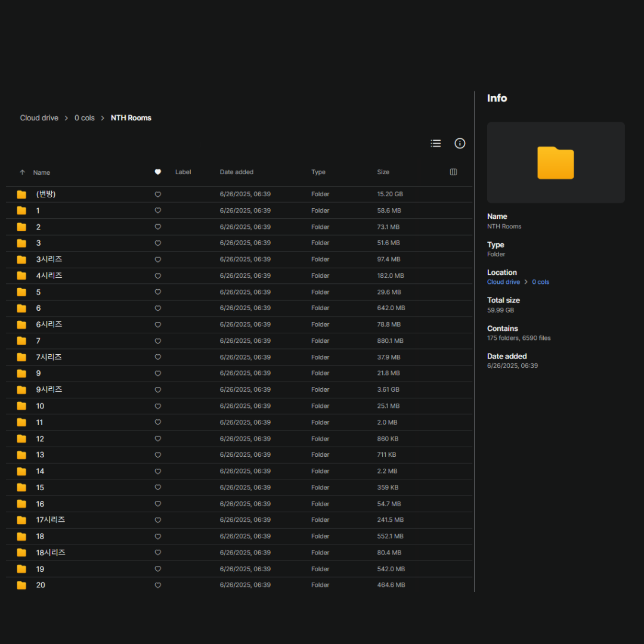This screenshot has height=644, width=644.
Task: Go to 0 cols breadcrumb folder
Action: pos(85,118)
